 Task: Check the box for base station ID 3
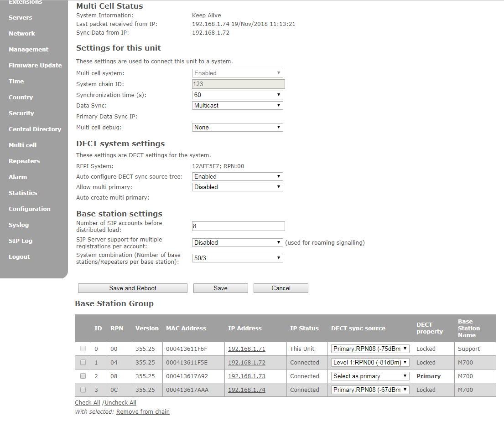coord(83,390)
